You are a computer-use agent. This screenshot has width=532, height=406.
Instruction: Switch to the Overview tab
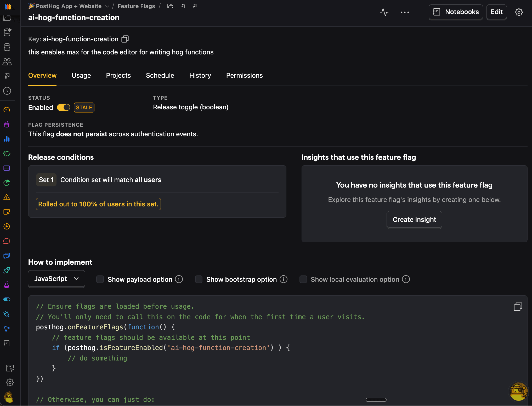[42, 76]
